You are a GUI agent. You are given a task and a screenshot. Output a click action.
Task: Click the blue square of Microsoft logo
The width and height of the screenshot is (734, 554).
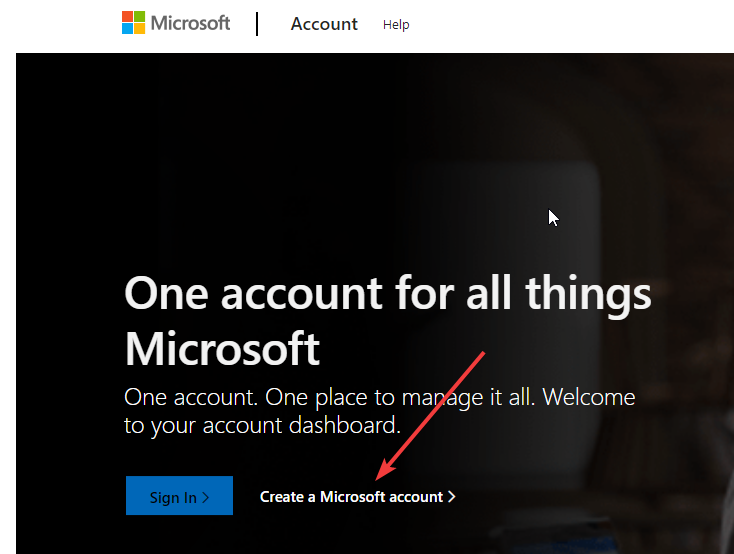coord(127,29)
